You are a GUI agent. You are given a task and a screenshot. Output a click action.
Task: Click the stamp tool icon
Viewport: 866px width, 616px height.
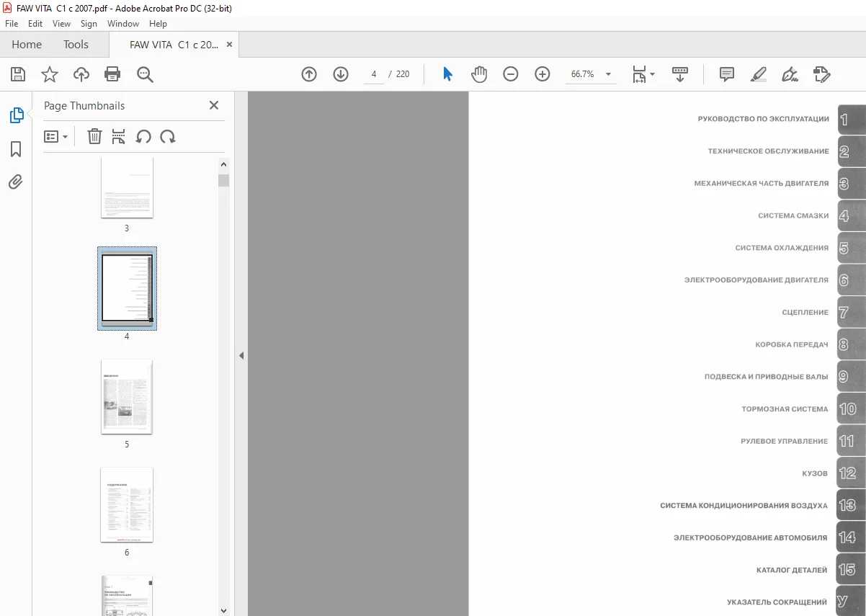point(821,74)
